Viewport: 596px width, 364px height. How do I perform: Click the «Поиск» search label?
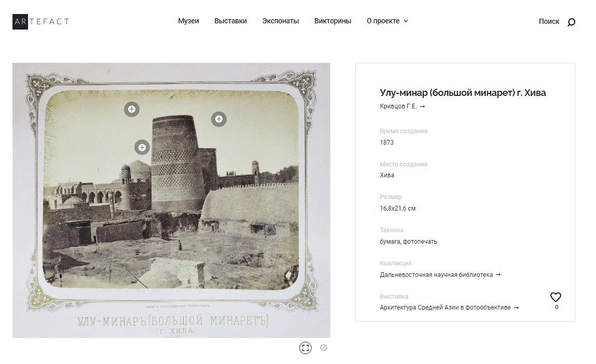549,22
